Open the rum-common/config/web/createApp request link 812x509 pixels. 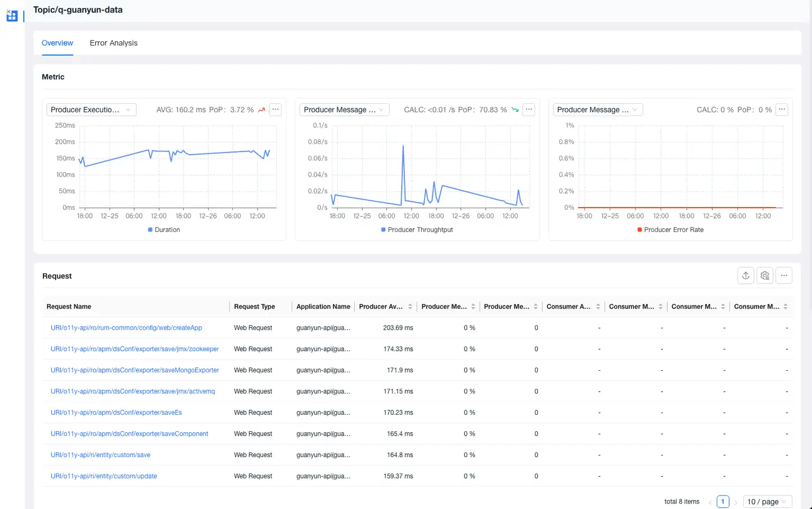(126, 328)
